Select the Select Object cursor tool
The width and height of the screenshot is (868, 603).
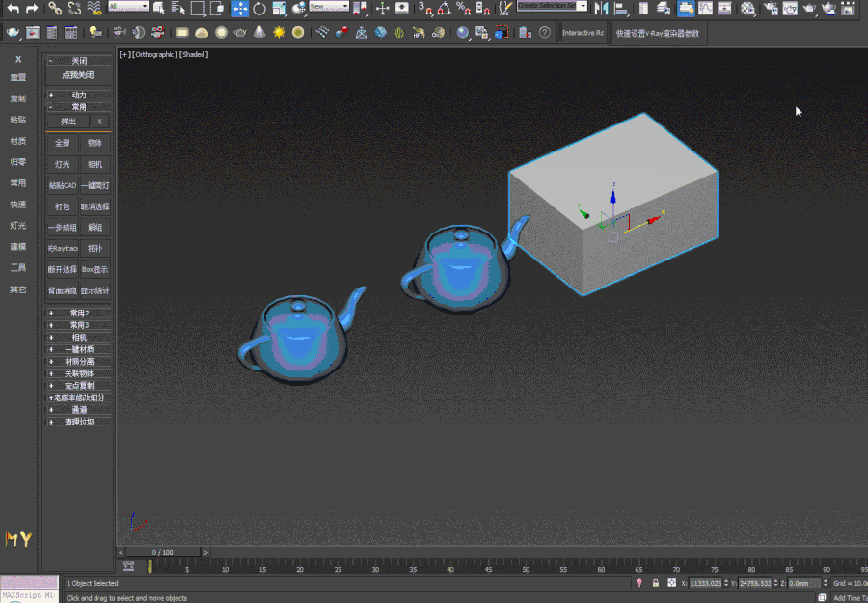(159, 8)
